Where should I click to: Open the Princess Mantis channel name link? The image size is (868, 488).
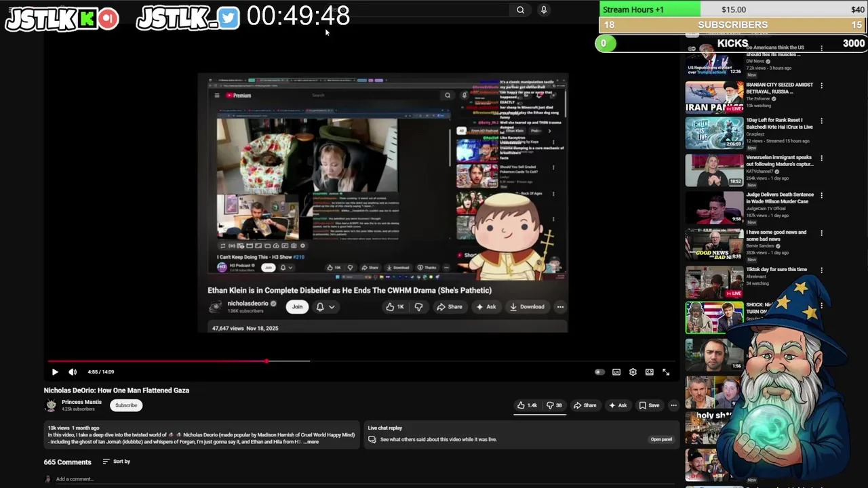tap(81, 402)
